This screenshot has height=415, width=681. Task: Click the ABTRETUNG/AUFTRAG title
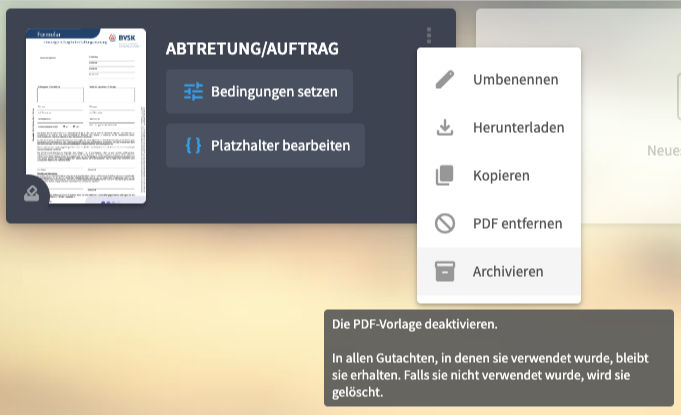tap(252, 49)
